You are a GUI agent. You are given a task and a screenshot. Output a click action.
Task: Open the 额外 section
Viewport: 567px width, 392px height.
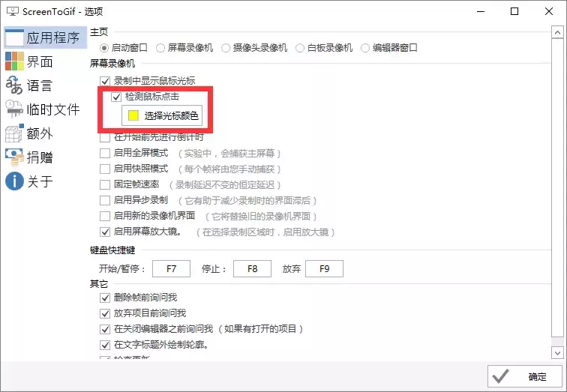click(x=30, y=133)
